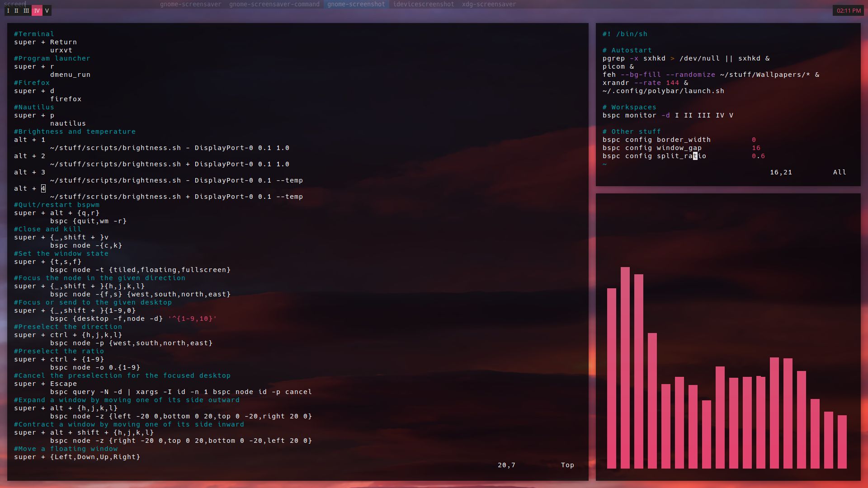868x488 pixels.
Task: Pick gnome-screensaver-command from the results
Action: [x=274, y=4]
